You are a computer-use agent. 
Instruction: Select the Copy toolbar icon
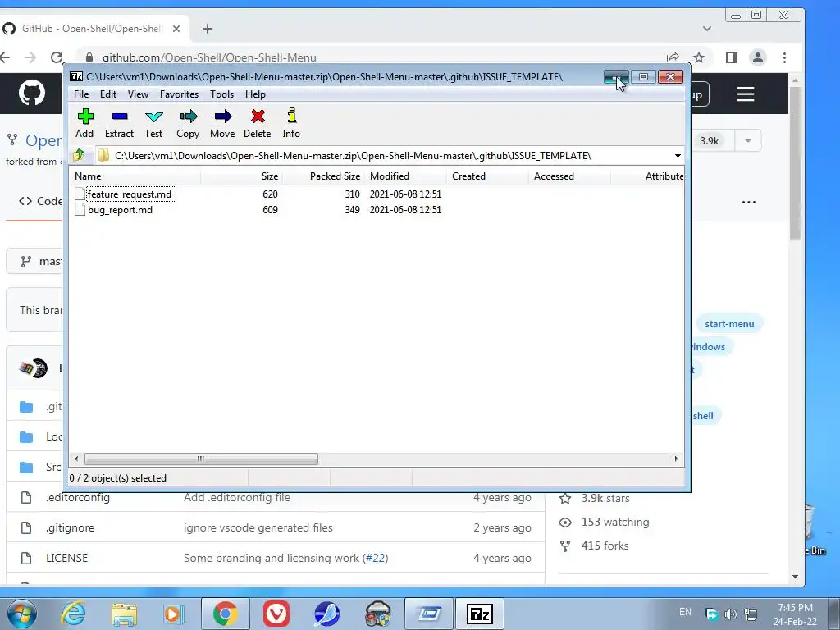[x=188, y=123]
